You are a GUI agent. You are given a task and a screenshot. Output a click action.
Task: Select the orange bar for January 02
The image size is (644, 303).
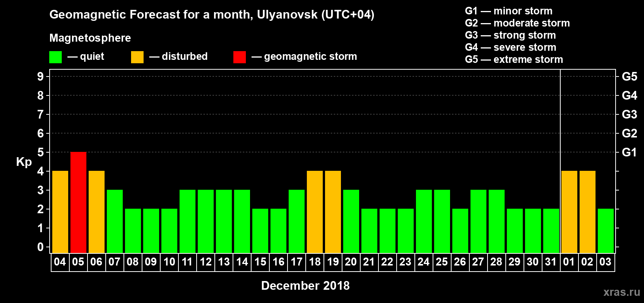pos(588,212)
